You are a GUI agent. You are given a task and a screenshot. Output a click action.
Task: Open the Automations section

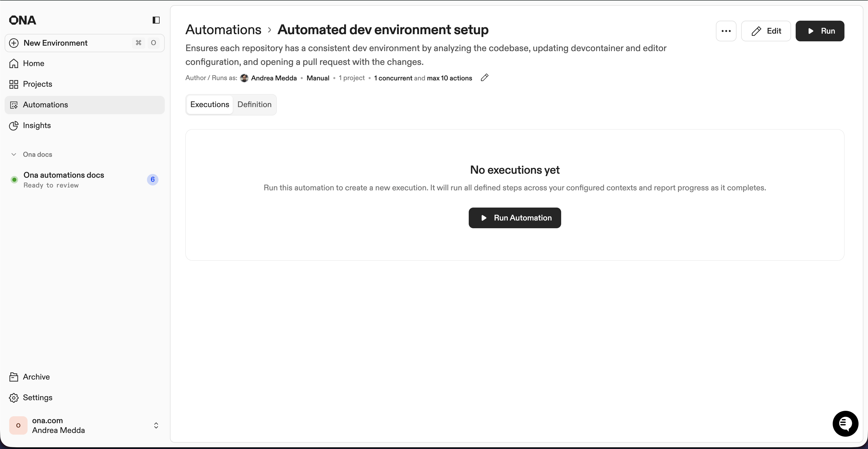[x=45, y=104]
